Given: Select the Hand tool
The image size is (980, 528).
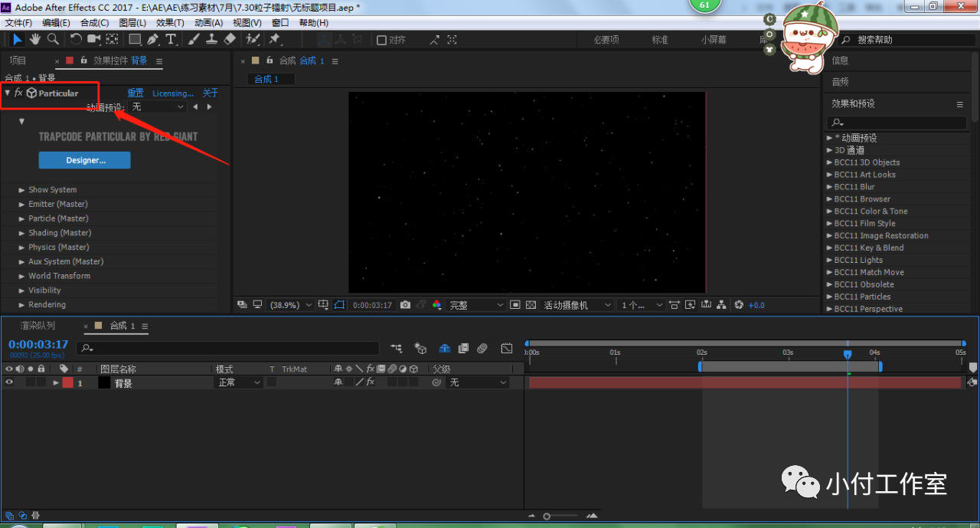Looking at the screenshot, I should (34, 39).
